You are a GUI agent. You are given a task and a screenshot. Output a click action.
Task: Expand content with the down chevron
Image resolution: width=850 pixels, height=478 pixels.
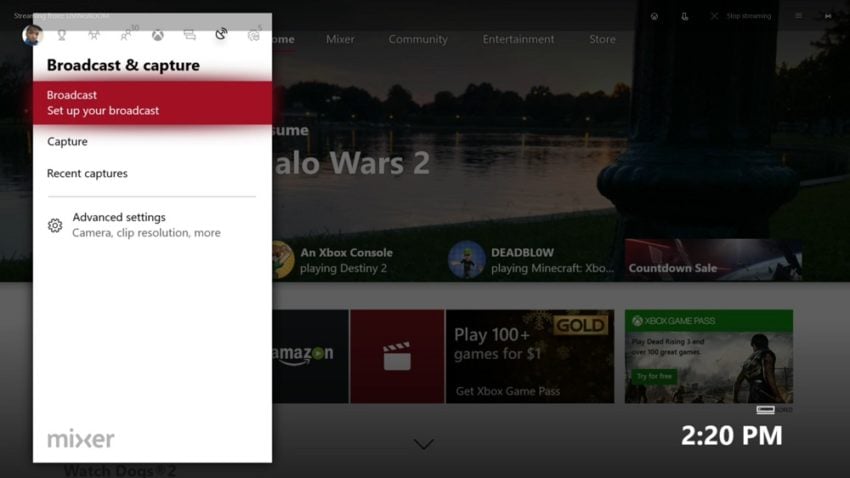click(x=423, y=444)
